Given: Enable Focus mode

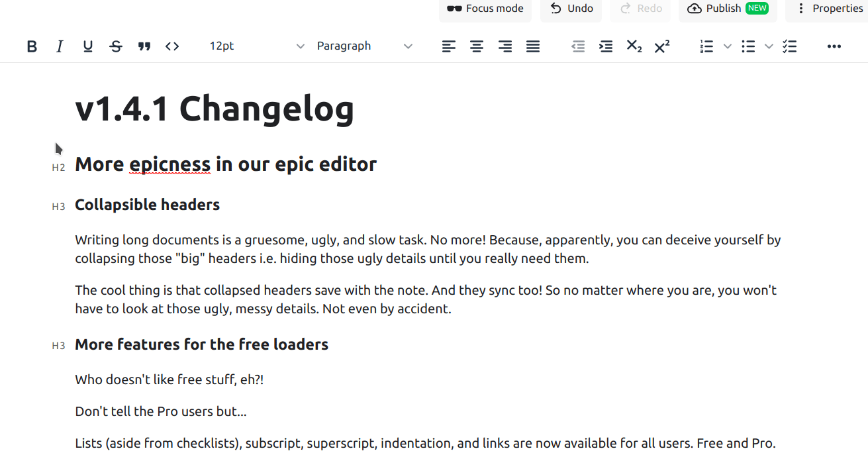Looking at the screenshot, I should tap(485, 9).
